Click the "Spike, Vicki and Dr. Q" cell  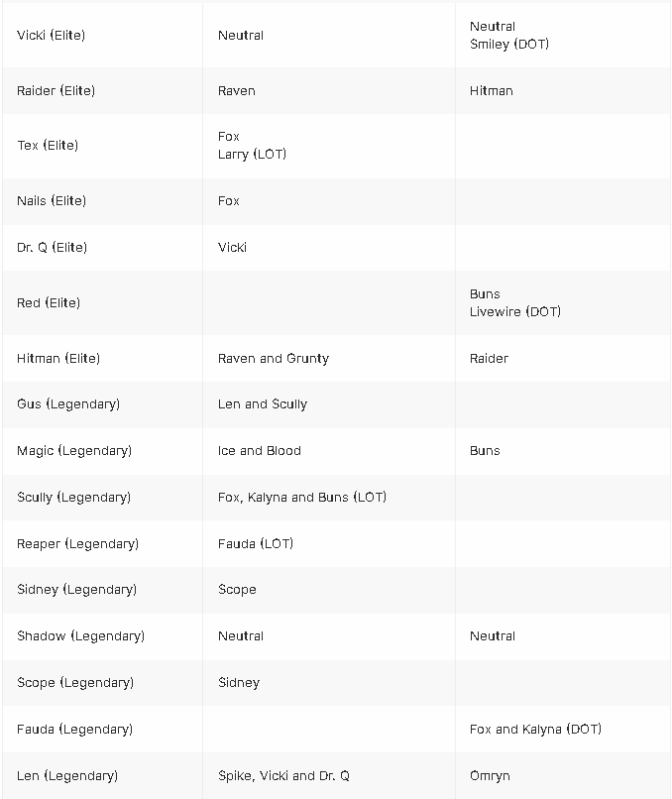click(283, 776)
